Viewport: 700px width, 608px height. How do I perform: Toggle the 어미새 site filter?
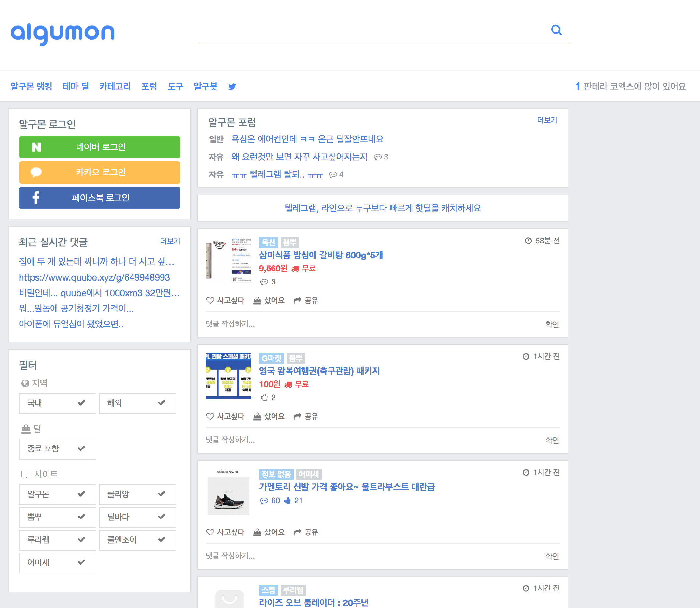[57, 562]
